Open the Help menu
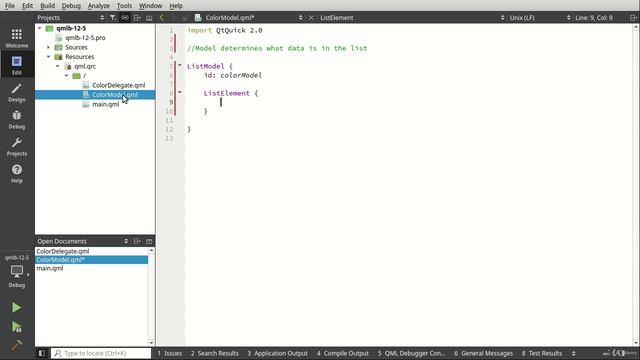This screenshot has height=360, width=640. (x=176, y=6)
